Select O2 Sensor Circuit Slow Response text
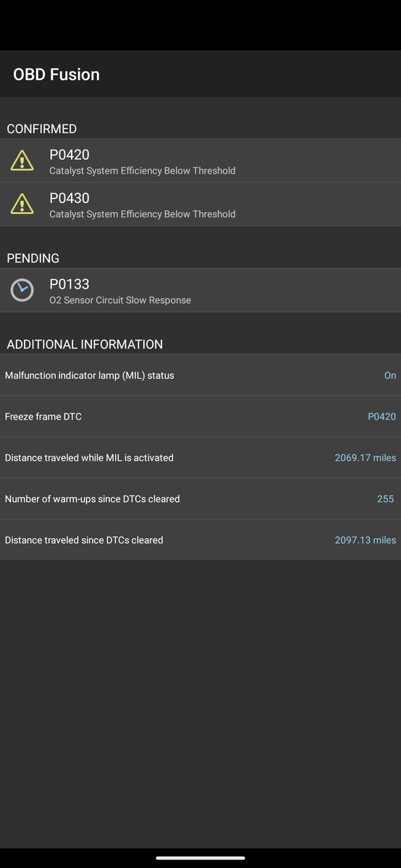The height and width of the screenshot is (868, 401). pos(120,300)
